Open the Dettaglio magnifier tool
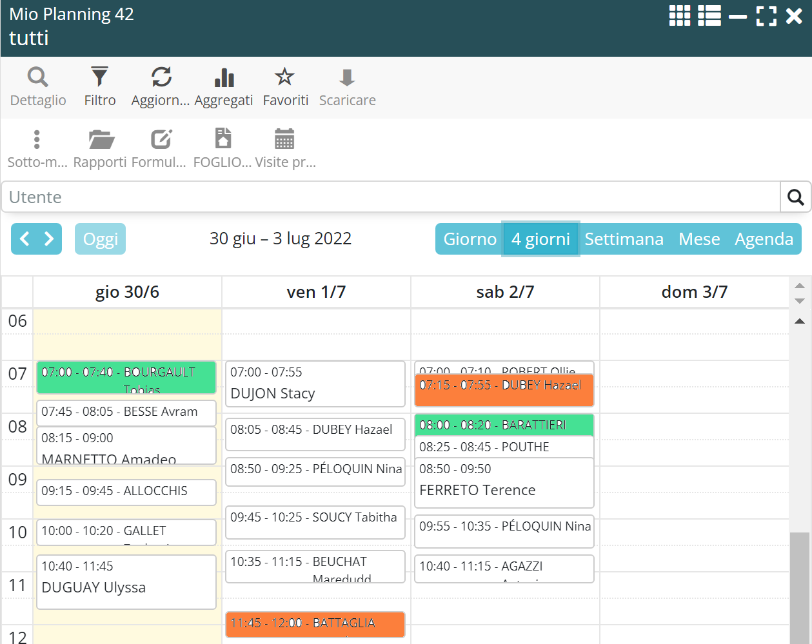812x644 pixels. point(38,78)
